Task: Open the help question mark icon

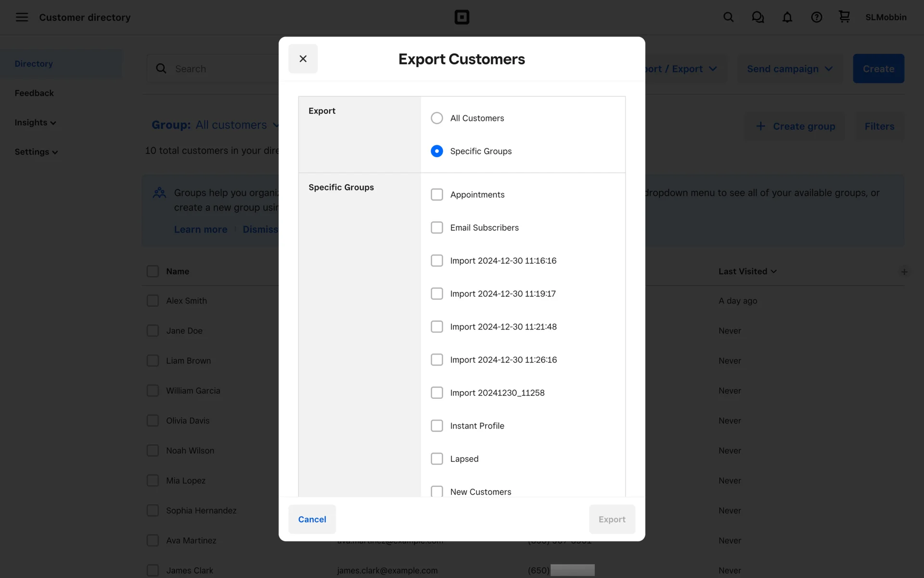Action: coord(816,17)
